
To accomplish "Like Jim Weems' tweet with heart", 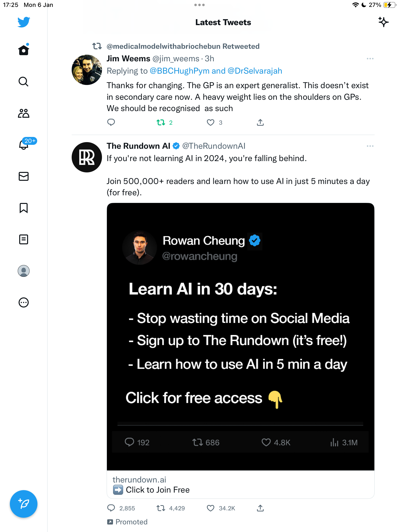I will coord(210,122).
